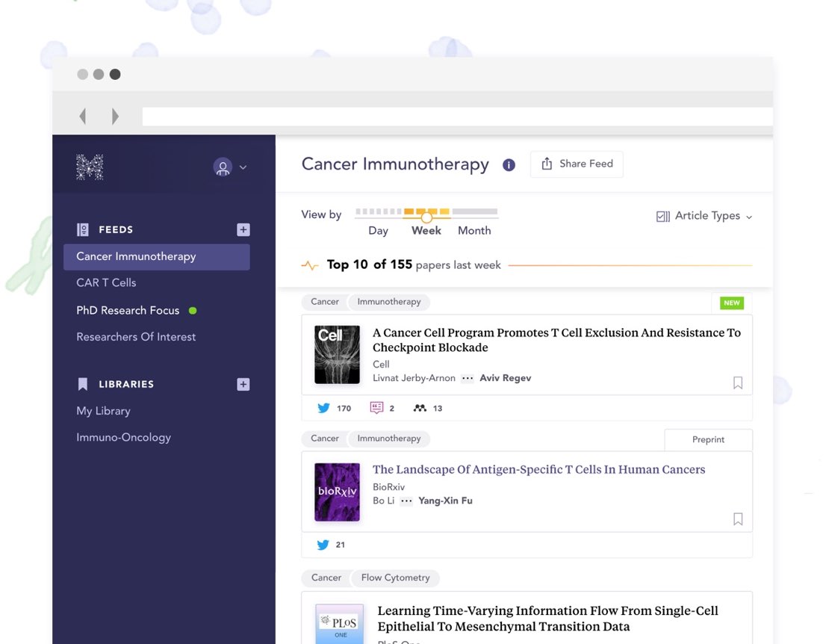Open the Immuno-Oncology library
The height and width of the screenshot is (644, 826).
pyautogui.click(x=123, y=437)
